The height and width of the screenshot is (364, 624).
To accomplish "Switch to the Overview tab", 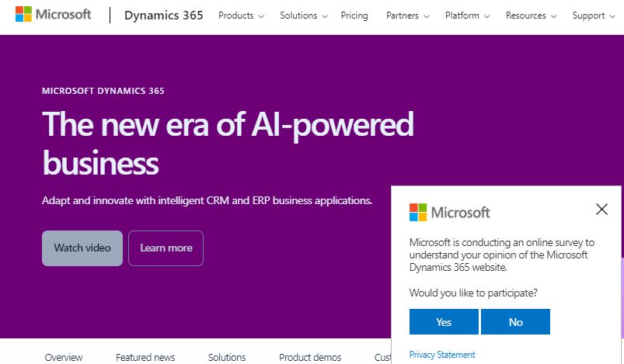I will point(64,357).
